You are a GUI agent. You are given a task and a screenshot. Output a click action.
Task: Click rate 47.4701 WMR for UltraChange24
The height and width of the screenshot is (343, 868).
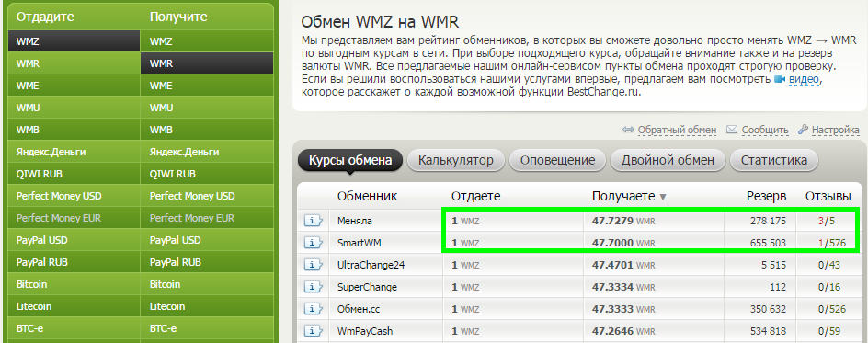tap(623, 265)
